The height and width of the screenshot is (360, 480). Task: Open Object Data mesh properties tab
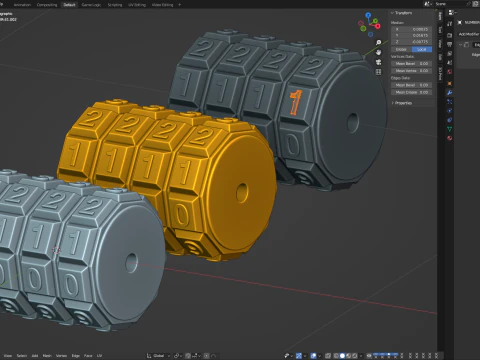click(449, 129)
